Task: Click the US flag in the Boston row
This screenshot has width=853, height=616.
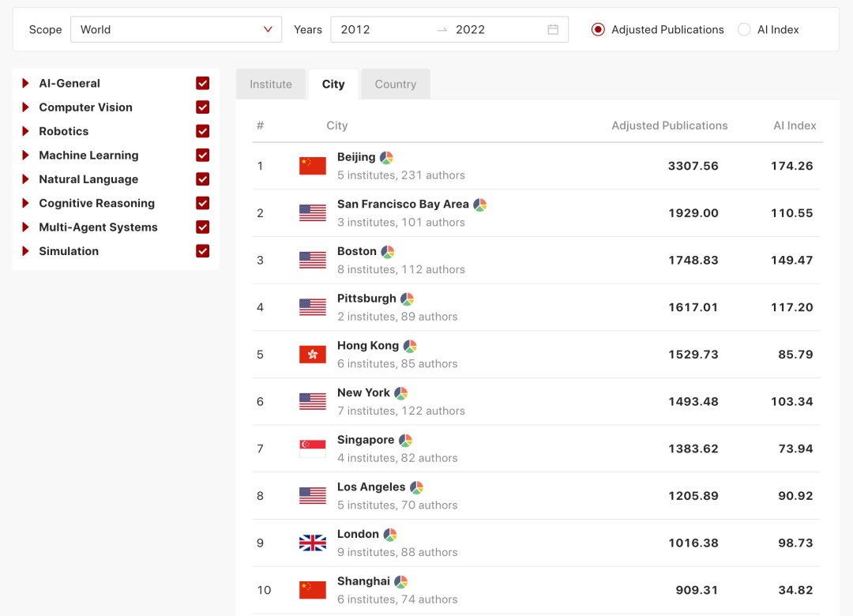Action: click(313, 260)
